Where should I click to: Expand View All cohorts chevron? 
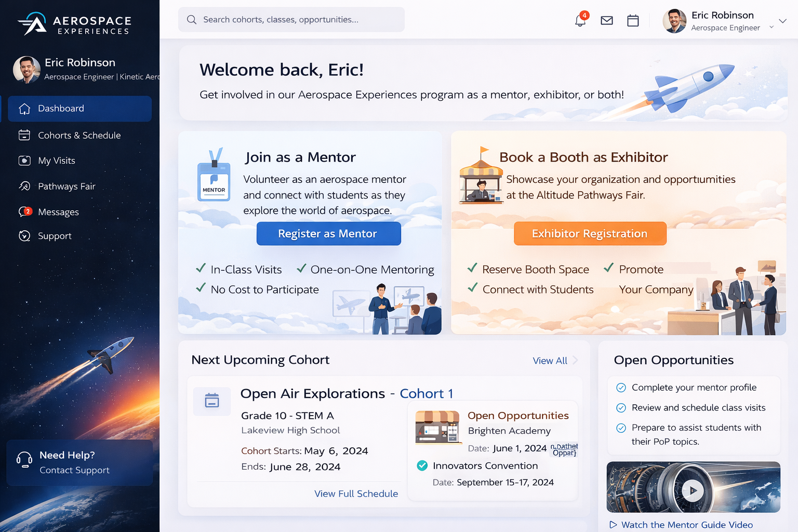575,361
